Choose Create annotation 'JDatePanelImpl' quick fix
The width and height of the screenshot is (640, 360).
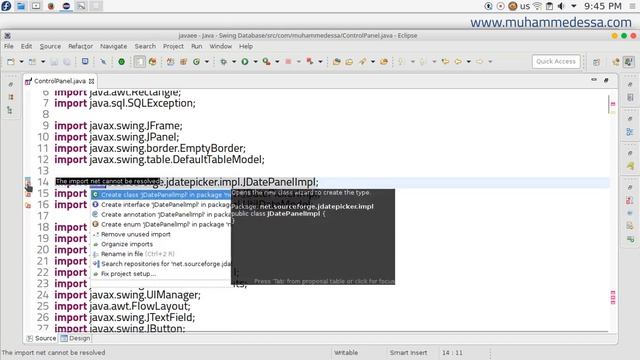161,214
